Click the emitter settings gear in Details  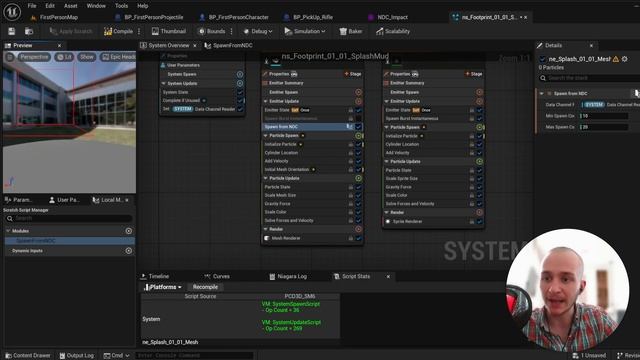[624, 59]
